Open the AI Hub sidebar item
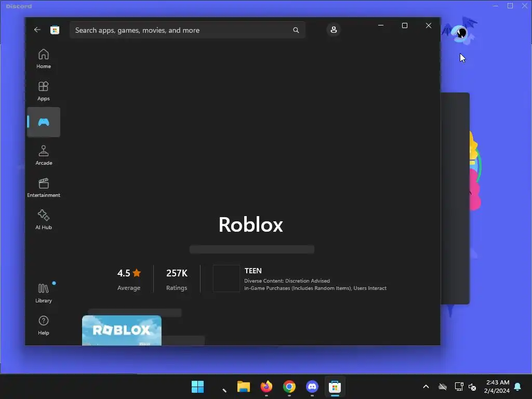 point(44,220)
